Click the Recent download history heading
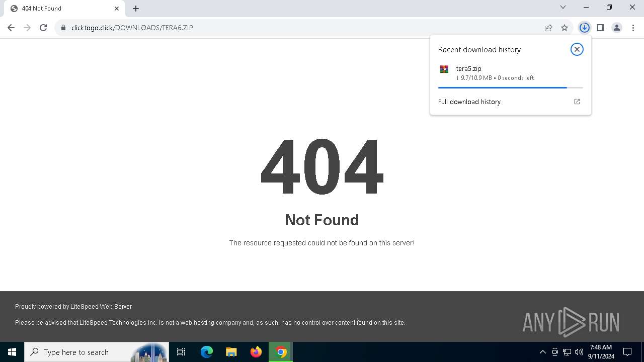The height and width of the screenshot is (362, 644). [479, 49]
